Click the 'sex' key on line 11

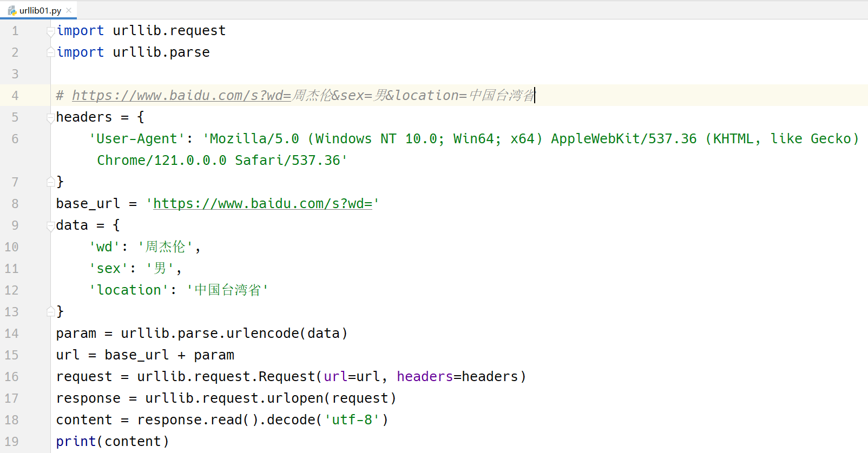point(108,269)
